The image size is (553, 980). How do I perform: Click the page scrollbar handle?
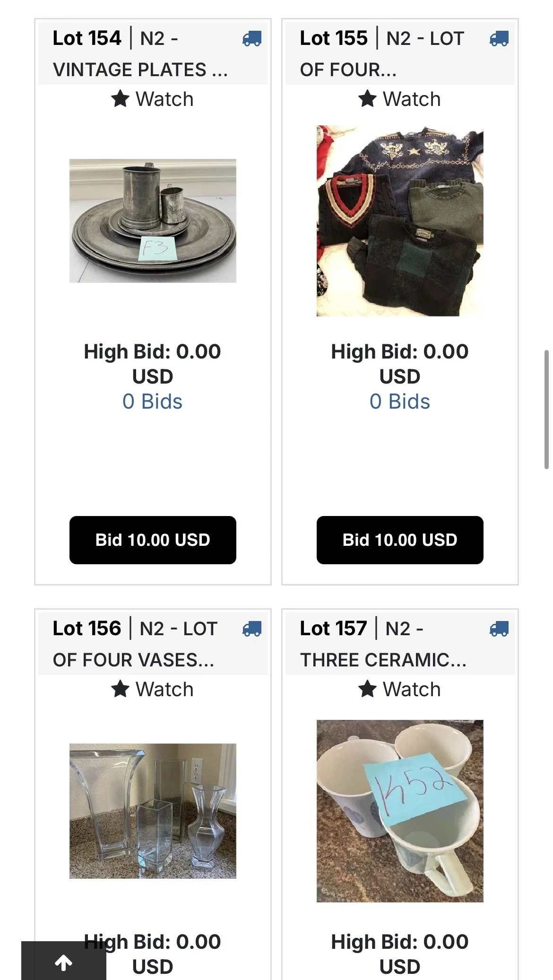point(546,410)
